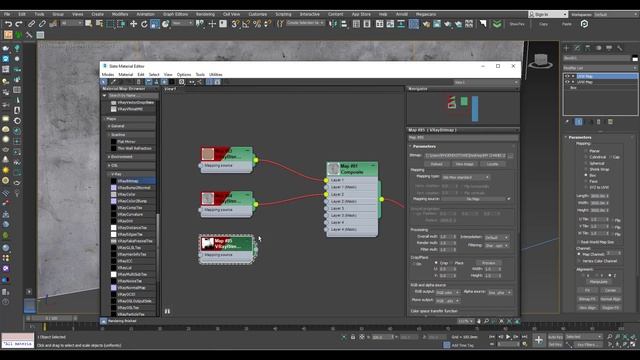Toggle the Percent Snap icon
Image resolution: width=640 pixels, height=360 pixels.
[257, 24]
